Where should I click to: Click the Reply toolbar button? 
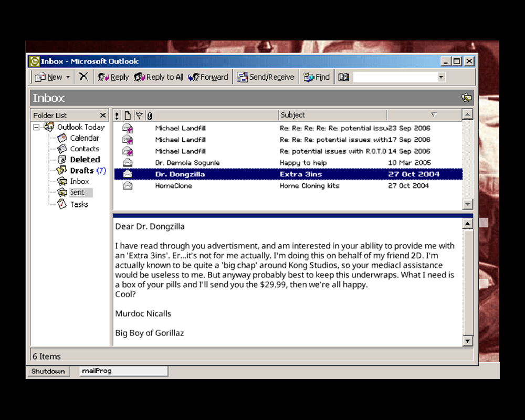pyautogui.click(x=113, y=77)
